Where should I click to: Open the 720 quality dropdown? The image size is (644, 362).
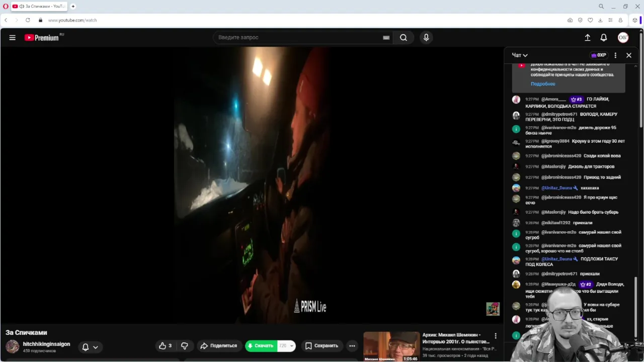coord(286,346)
